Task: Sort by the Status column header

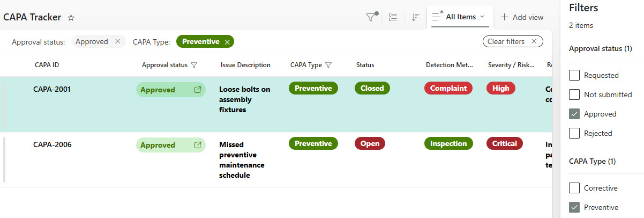Action: (x=365, y=65)
